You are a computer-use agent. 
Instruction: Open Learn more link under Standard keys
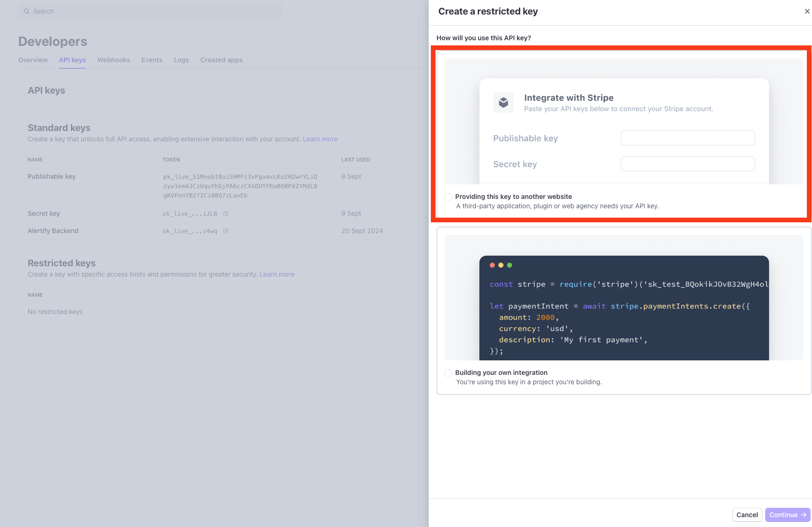point(320,139)
